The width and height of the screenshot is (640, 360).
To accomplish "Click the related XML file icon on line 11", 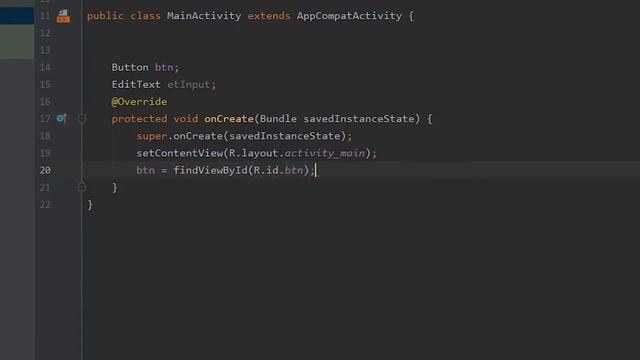I will (x=63, y=16).
